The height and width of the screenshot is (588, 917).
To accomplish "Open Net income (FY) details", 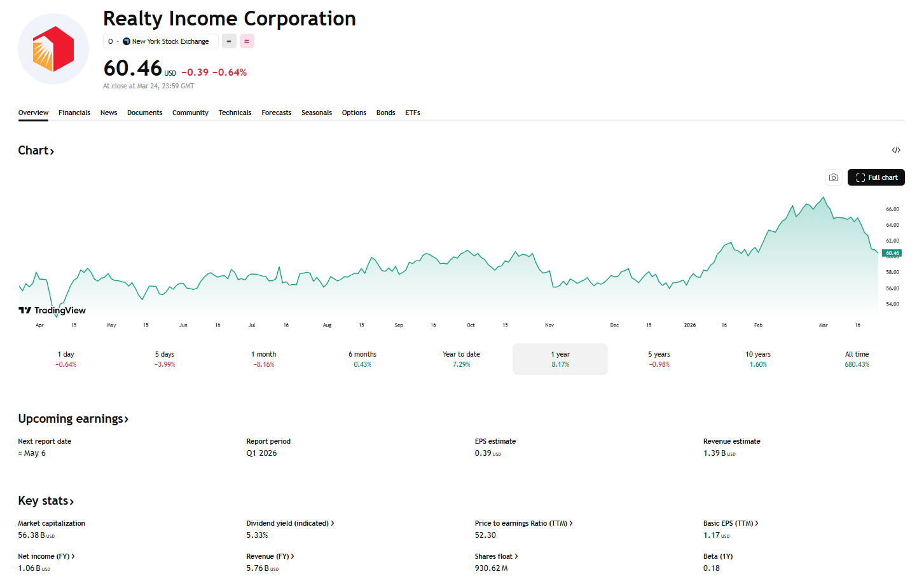I will [46, 556].
